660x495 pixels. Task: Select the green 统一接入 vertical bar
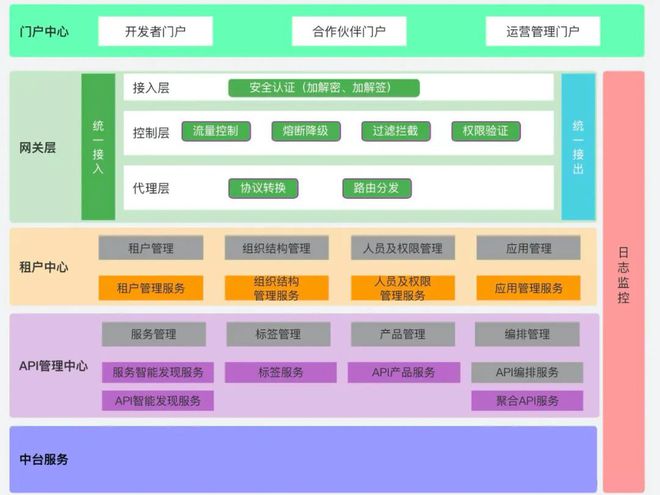[98, 147]
